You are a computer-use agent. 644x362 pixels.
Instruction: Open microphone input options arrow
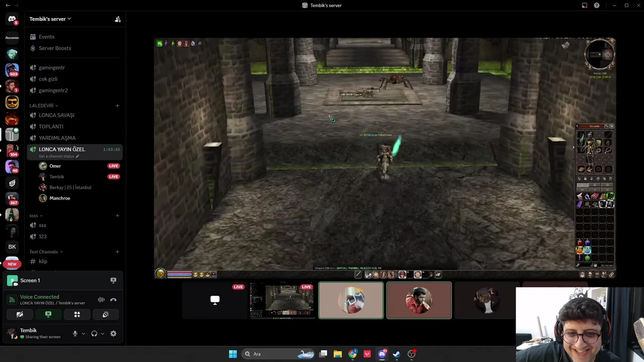(84, 333)
